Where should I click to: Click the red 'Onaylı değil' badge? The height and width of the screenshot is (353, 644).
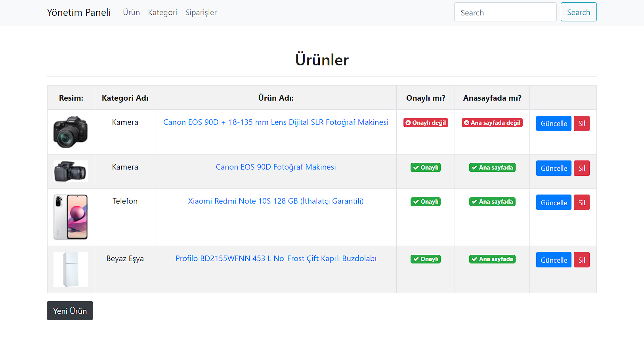click(x=426, y=123)
